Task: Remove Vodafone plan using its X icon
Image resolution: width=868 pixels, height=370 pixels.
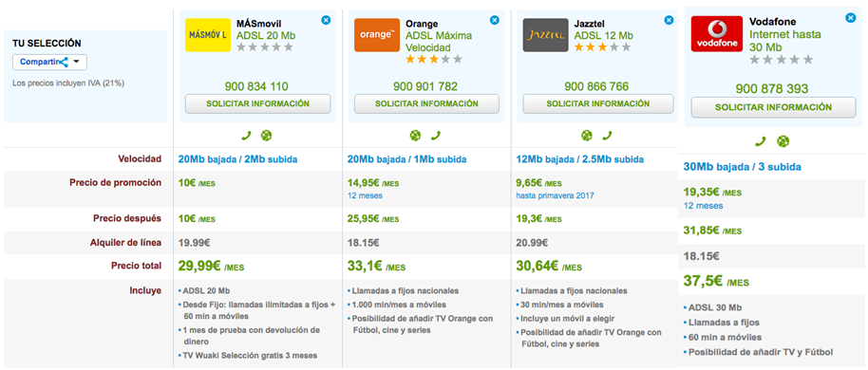Action: click(850, 18)
